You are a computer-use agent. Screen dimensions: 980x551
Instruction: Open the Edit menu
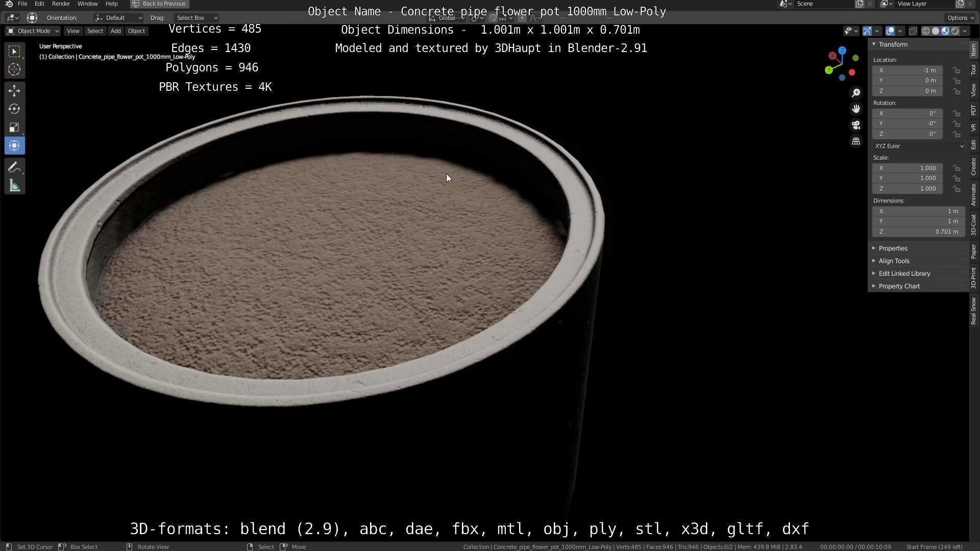pyautogui.click(x=39, y=4)
